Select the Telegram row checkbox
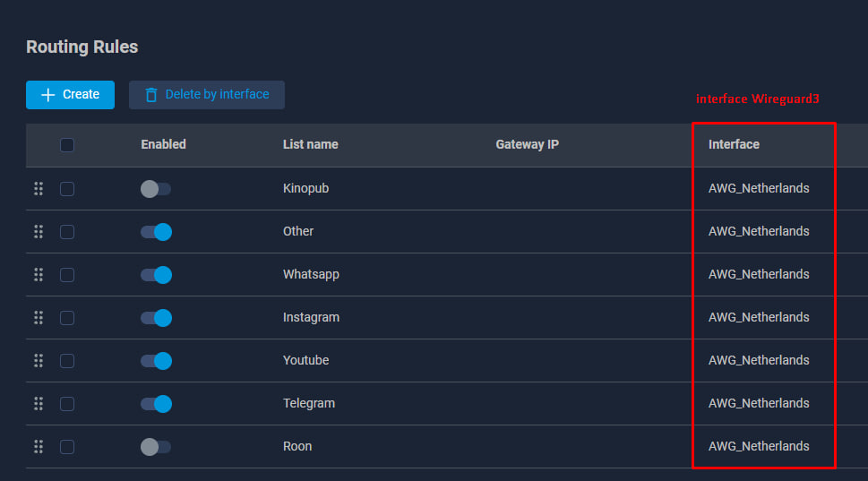The width and height of the screenshot is (868, 481). click(67, 404)
